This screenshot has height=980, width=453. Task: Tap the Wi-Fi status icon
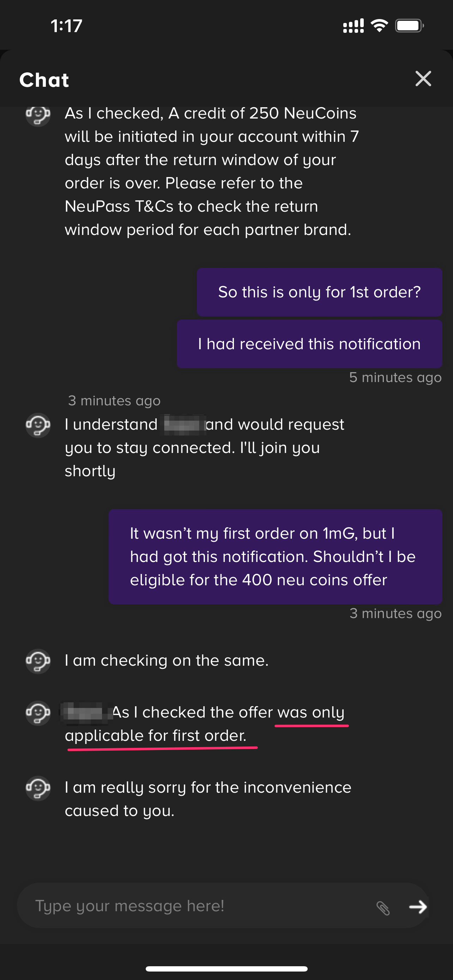379,26
